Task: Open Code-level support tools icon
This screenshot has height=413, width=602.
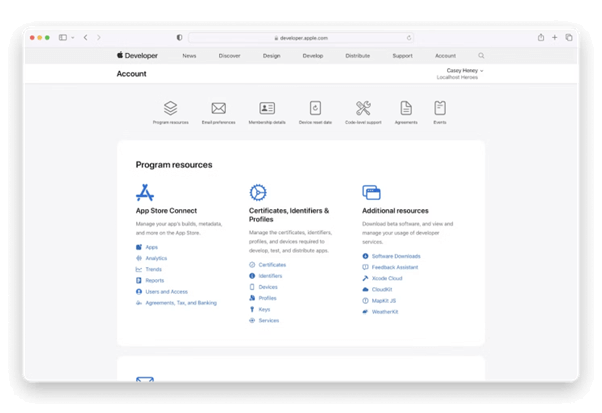Action: pyautogui.click(x=363, y=108)
